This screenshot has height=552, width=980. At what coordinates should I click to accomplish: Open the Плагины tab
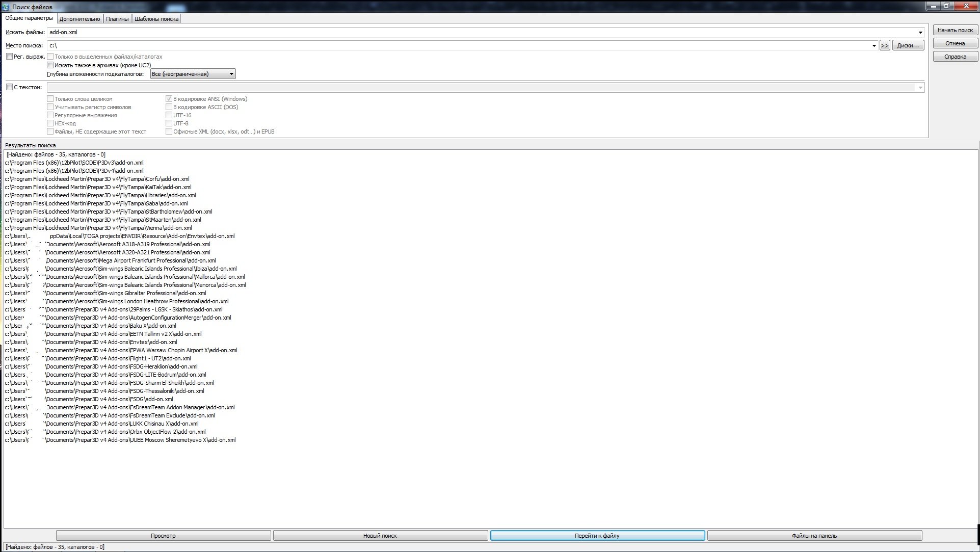(x=117, y=19)
